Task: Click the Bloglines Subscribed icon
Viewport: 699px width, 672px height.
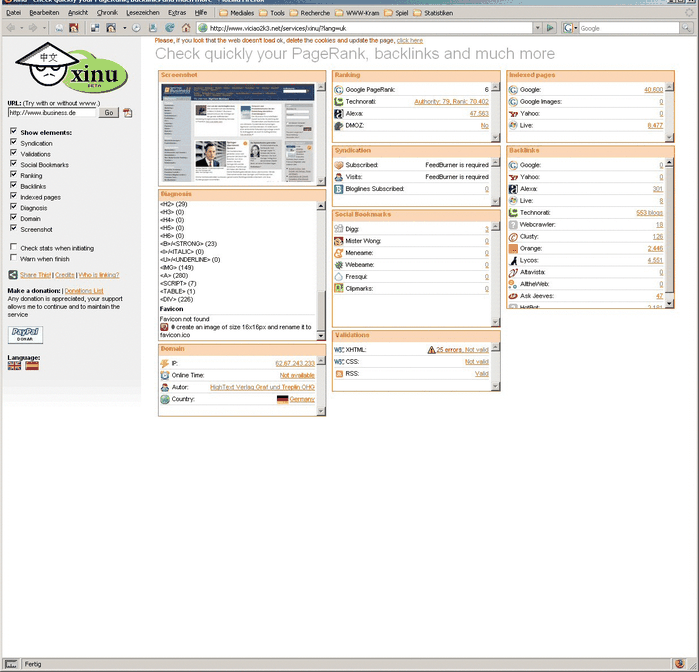Action: pyautogui.click(x=339, y=189)
